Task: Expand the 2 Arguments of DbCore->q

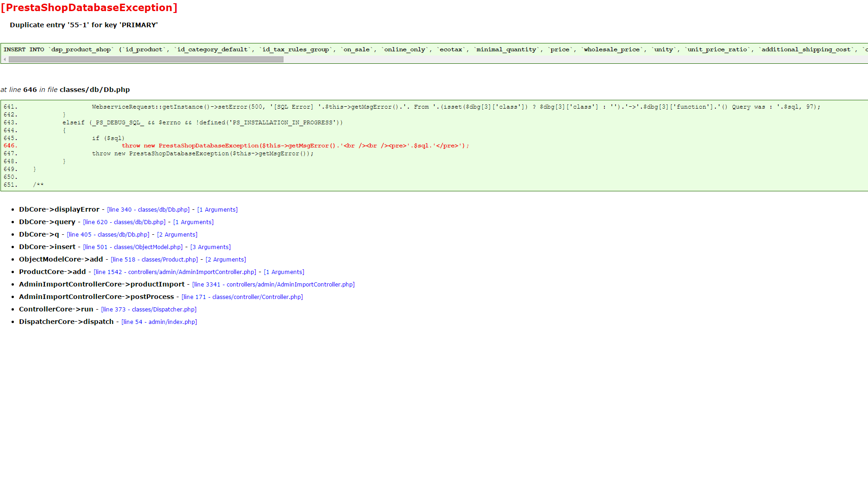Action: click(177, 235)
